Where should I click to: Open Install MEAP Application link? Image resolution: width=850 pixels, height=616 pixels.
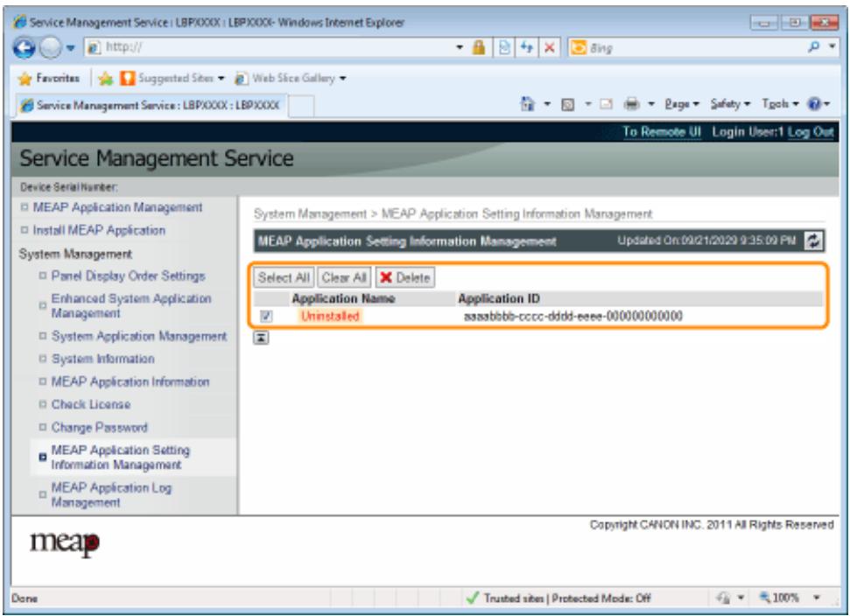99,230
